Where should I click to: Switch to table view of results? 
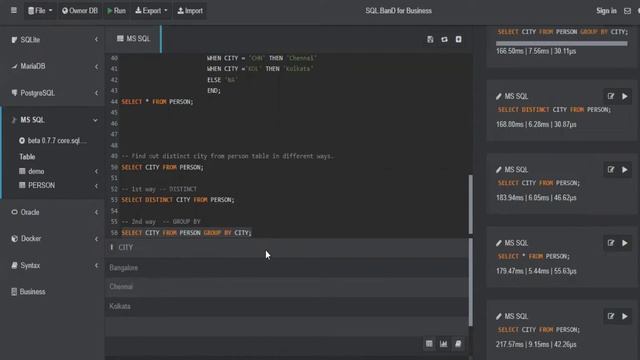tap(429, 344)
